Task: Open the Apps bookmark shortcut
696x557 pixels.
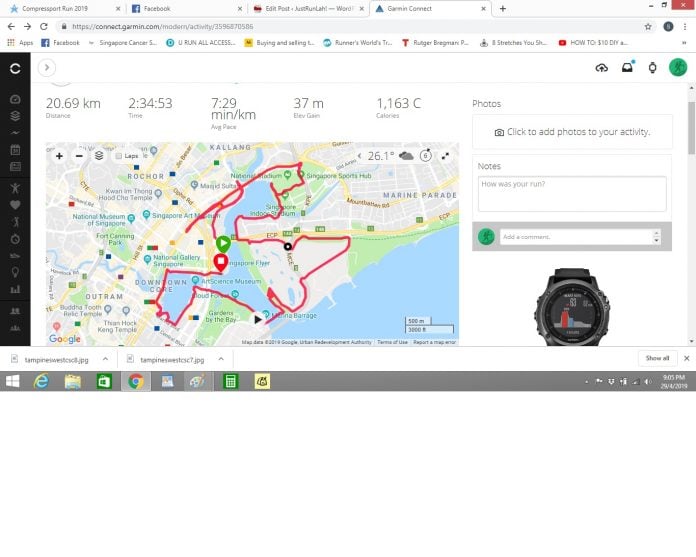Action: [x=20, y=43]
